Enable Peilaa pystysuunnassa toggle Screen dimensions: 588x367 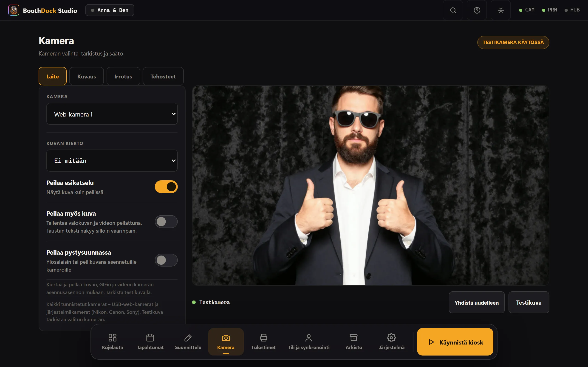[166, 260]
